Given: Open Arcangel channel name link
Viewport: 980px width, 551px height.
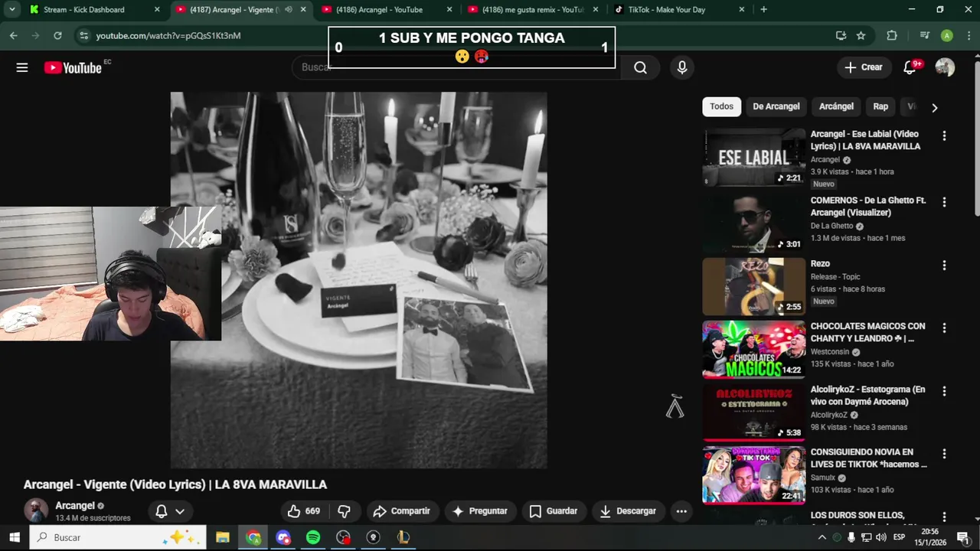Looking at the screenshot, I should (x=75, y=506).
